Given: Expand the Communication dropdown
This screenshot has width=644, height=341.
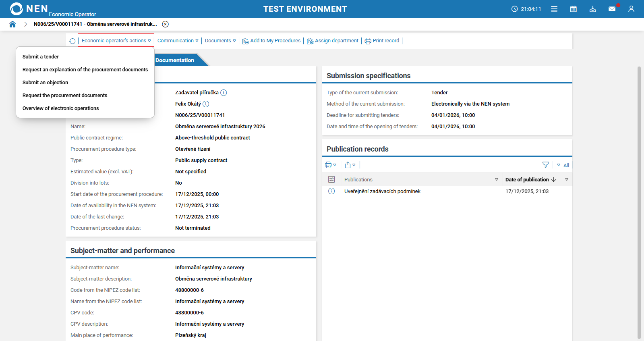Looking at the screenshot, I should point(178,41).
